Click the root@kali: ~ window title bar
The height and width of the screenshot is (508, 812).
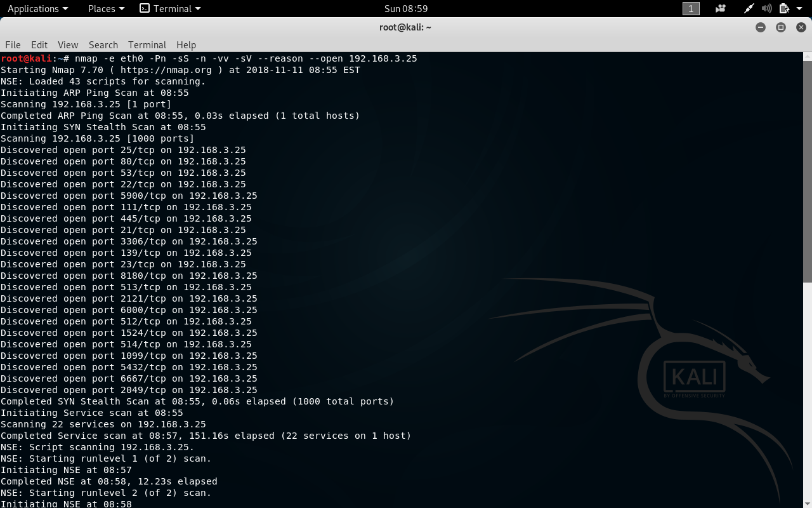tap(406, 27)
